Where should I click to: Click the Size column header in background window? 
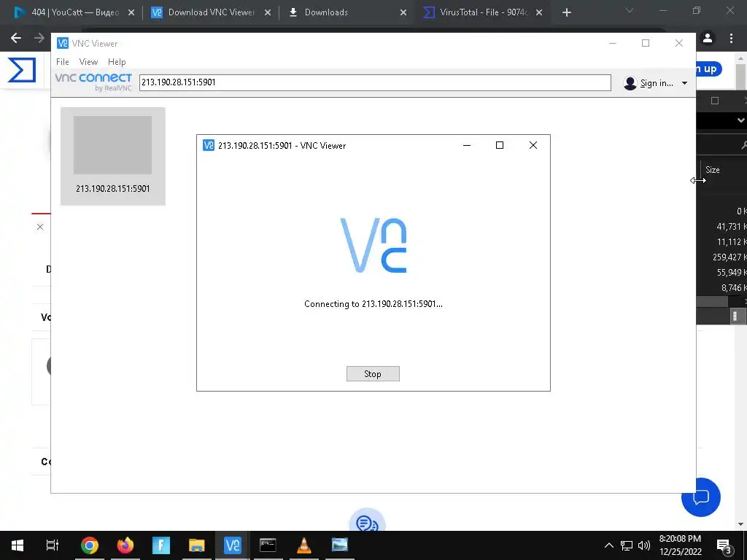tap(713, 170)
